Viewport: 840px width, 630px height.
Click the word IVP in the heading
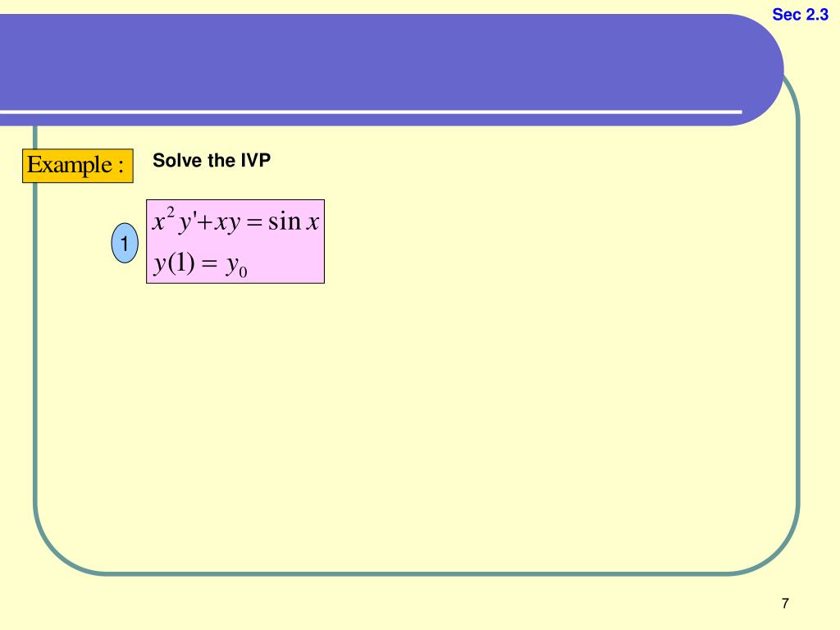tap(256, 160)
